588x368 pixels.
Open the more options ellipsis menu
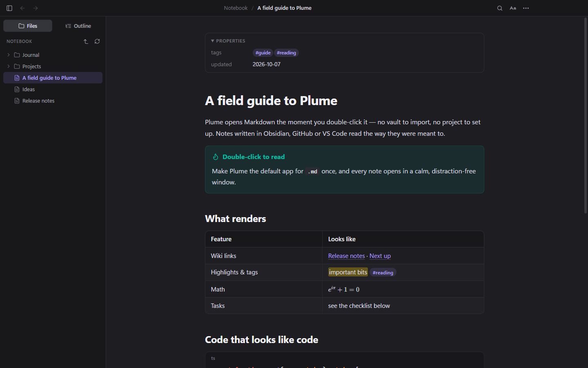tap(526, 8)
